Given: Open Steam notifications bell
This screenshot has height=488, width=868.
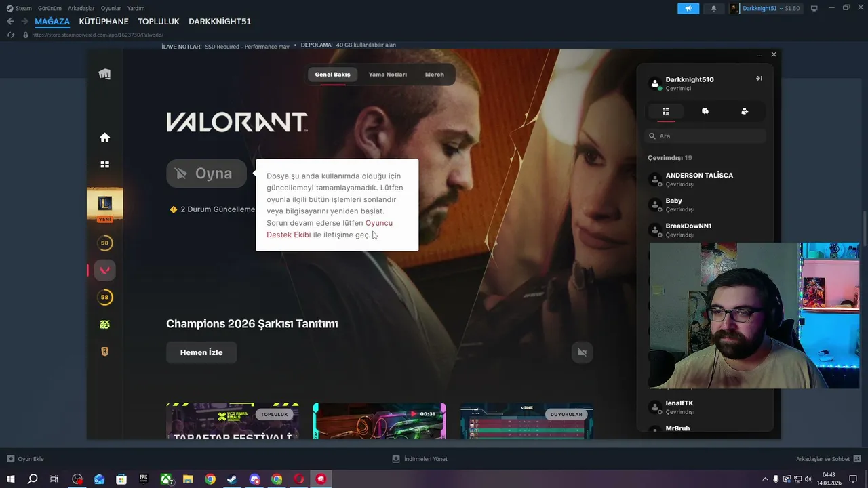Looking at the screenshot, I should tap(713, 8).
